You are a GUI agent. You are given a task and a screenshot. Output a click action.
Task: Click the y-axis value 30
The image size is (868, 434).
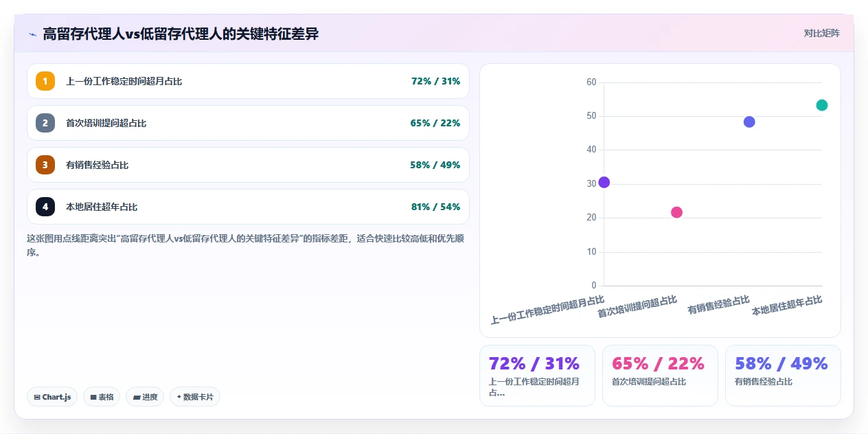click(591, 184)
